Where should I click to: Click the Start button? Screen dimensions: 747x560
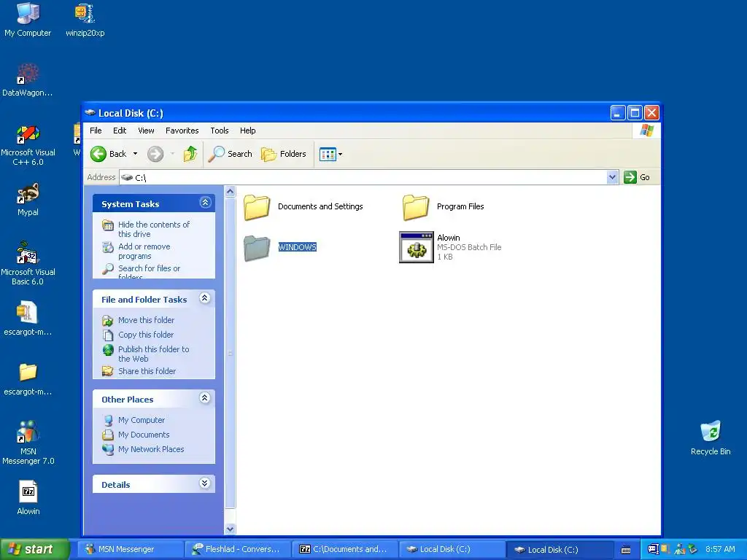click(x=34, y=549)
